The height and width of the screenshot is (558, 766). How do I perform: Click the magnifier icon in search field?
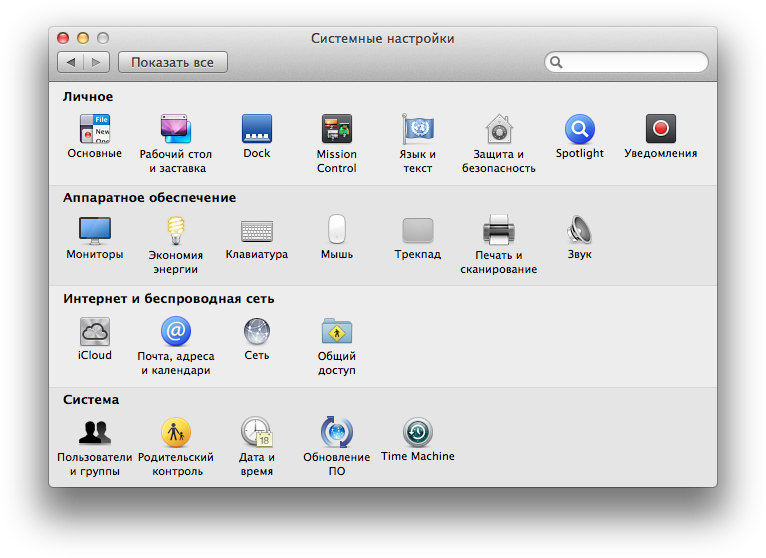556,62
